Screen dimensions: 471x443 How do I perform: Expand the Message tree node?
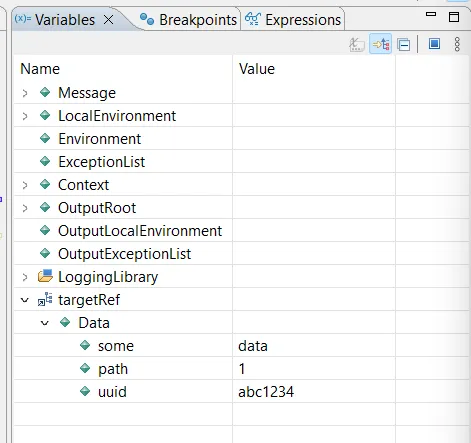[x=25, y=93]
